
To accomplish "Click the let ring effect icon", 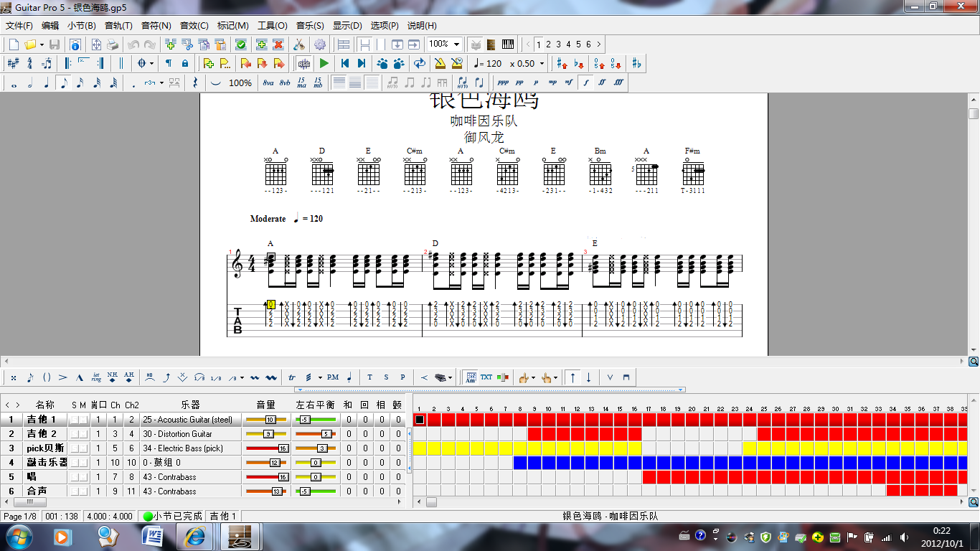I will 96,377.
